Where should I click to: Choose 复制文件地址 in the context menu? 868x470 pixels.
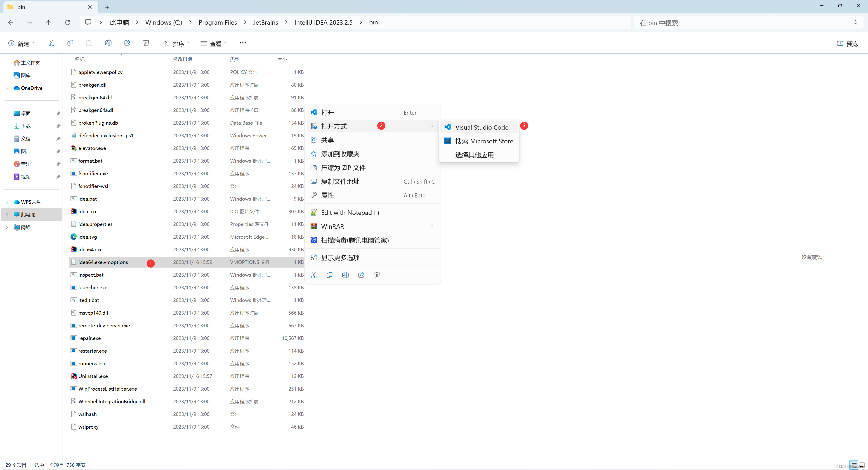[372, 181]
